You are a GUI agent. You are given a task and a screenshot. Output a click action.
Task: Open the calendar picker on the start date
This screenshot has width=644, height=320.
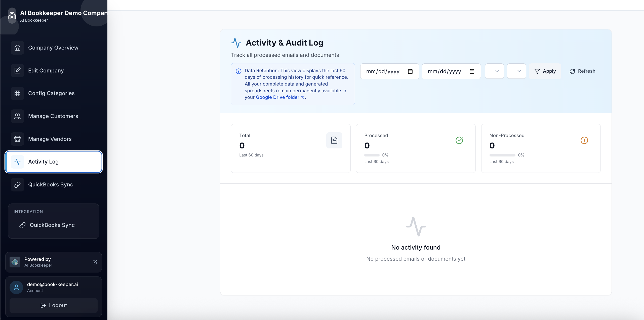(x=410, y=71)
